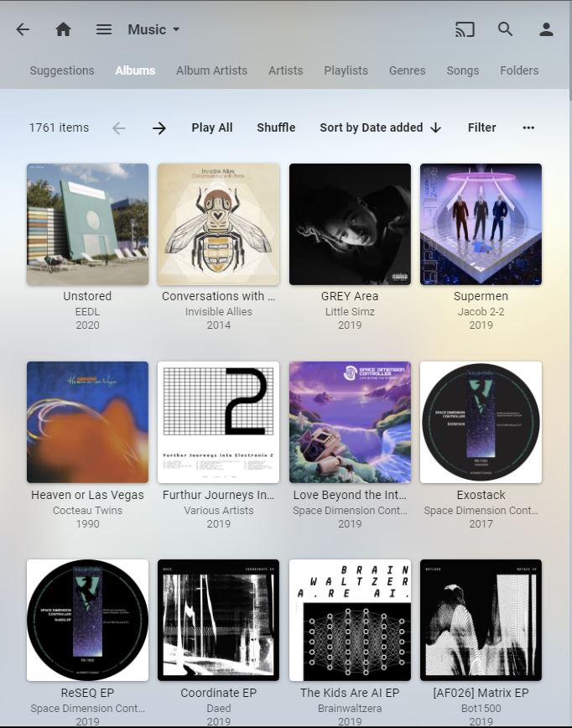Image resolution: width=572 pixels, height=728 pixels.
Task: Open the hamburger navigation menu
Action: (x=104, y=29)
